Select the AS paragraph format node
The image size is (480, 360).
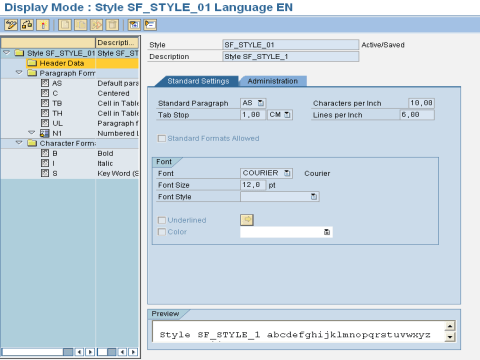pos(57,83)
